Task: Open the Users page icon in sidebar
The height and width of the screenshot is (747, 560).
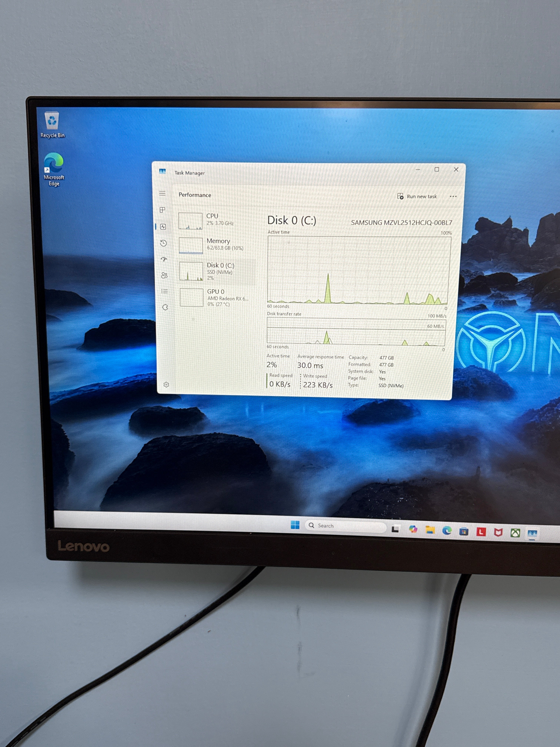Action: pyautogui.click(x=164, y=275)
